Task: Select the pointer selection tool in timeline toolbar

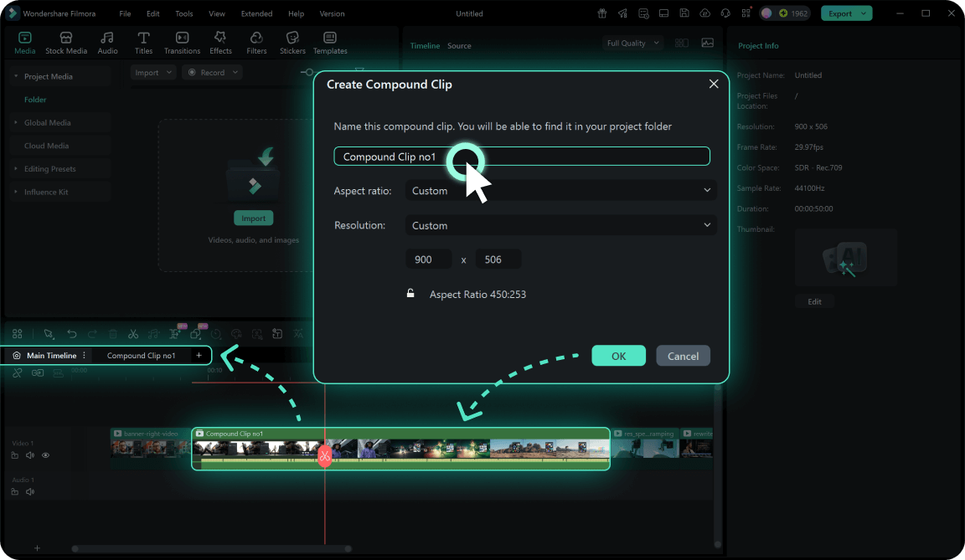Action: 49,334
